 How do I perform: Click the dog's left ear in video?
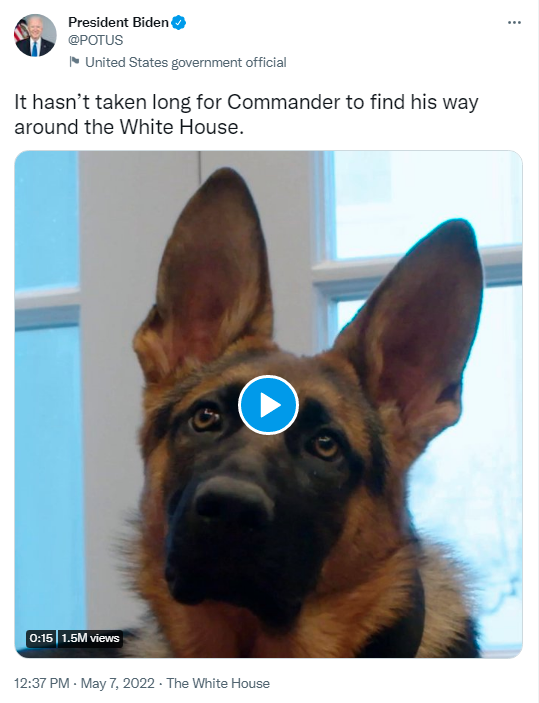point(204,273)
